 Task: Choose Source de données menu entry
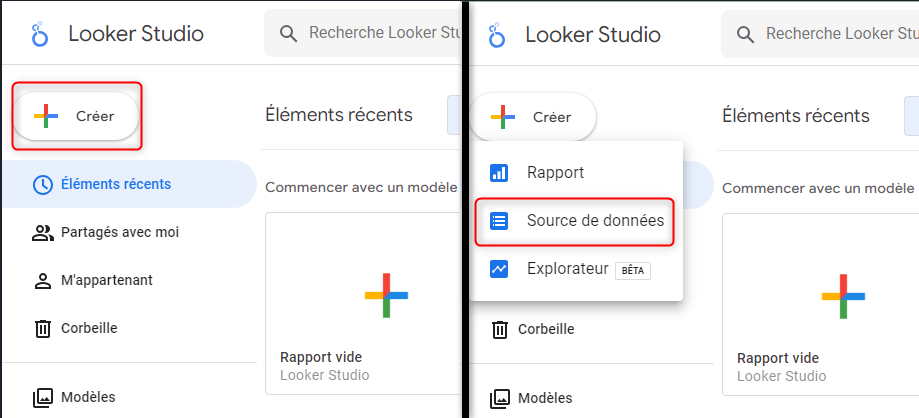[594, 221]
